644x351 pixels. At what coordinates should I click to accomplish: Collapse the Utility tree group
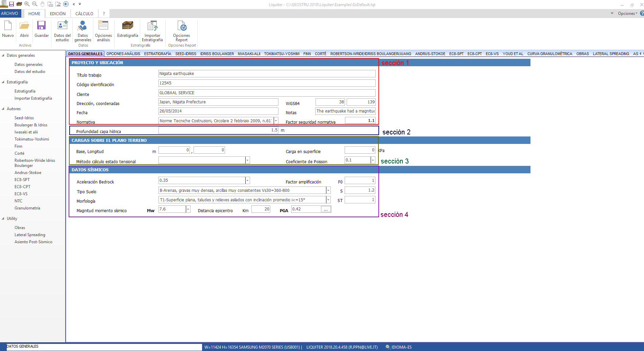(3, 219)
